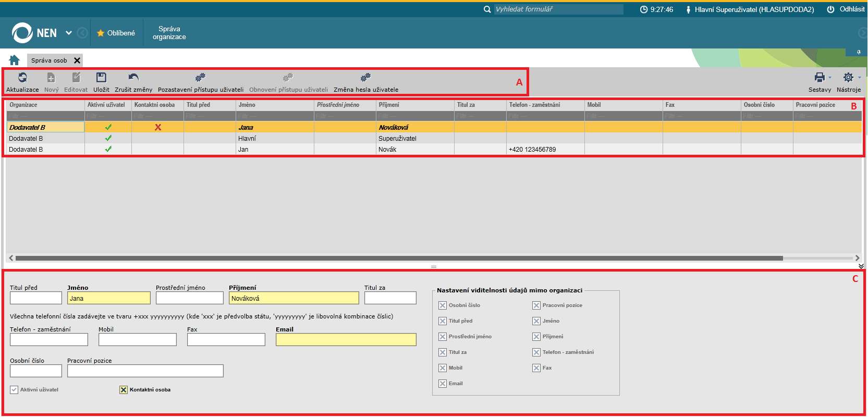Click the Vyhledat formulář search field
This screenshot has height=418, width=868.
[x=558, y=9]
